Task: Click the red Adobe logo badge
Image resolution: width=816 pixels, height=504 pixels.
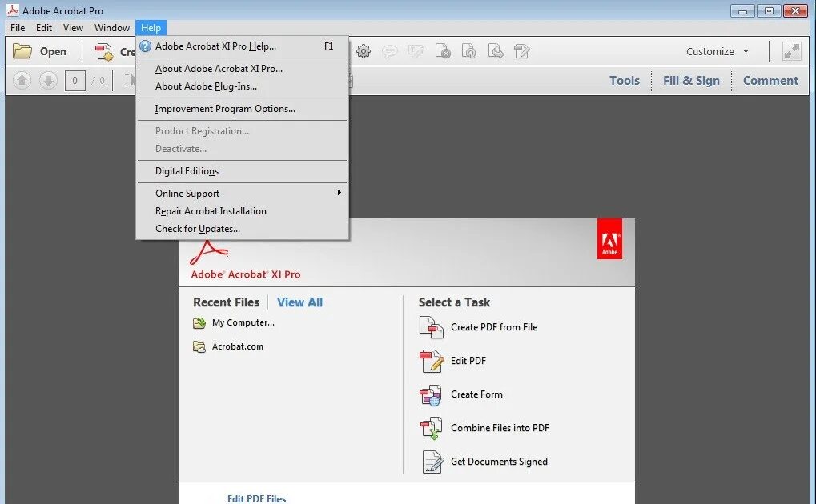Action: pyautogui.click(x=609, y=238)
